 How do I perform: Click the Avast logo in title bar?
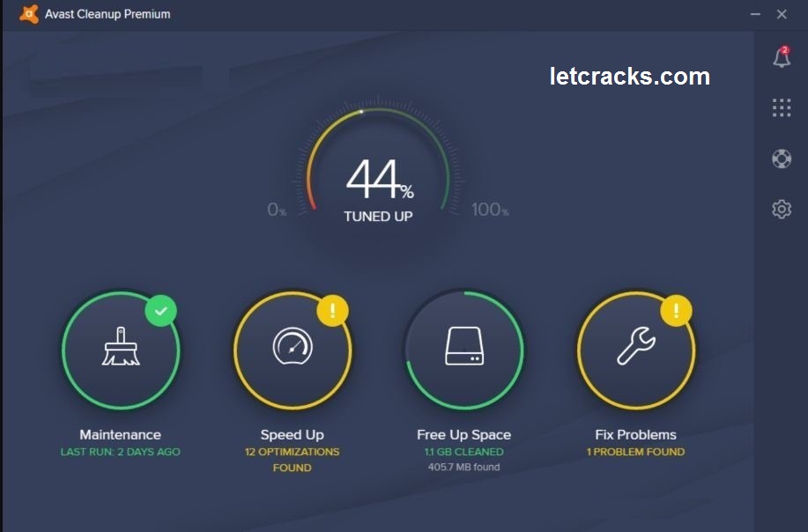[x=28, y=14]
